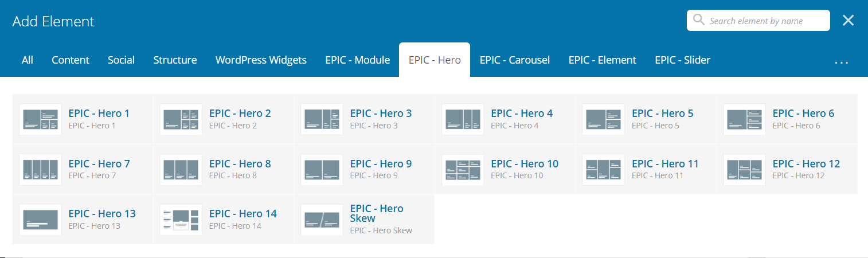868x258 pixels.
Task: Pick the EPIC - Hero 7 column icon
Action: tap(40, 170)
